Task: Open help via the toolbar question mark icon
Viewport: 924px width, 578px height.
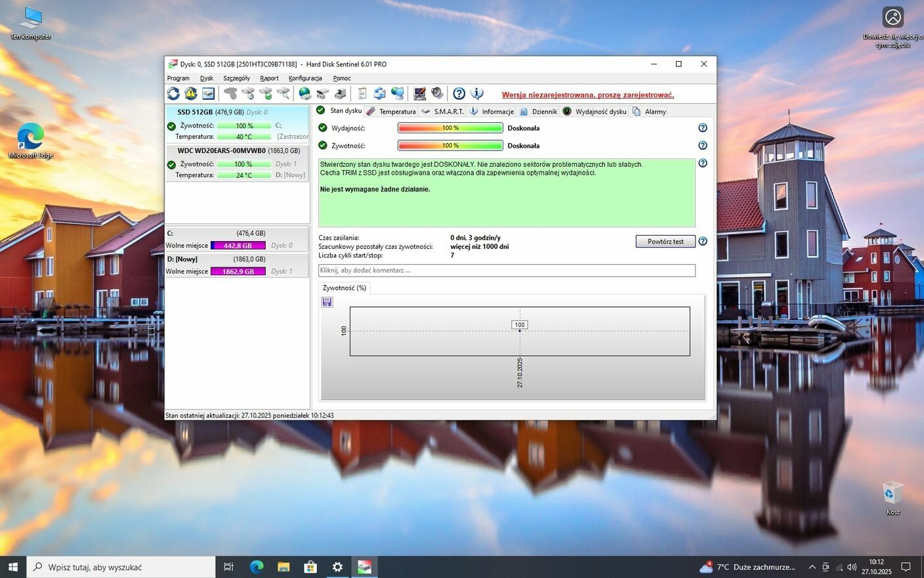Action: point(459,94)
